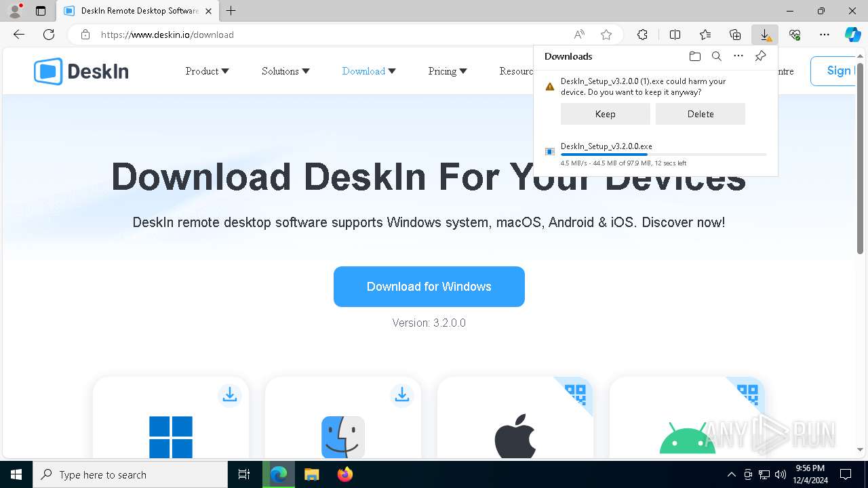Click the download progress bar
868x488 pixels.
tap(663, 155)
